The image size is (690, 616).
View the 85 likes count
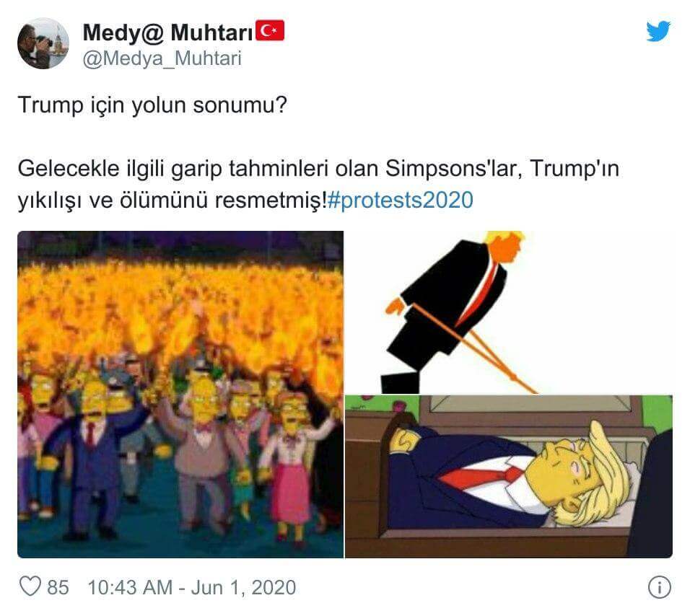[x=58, y=587]
